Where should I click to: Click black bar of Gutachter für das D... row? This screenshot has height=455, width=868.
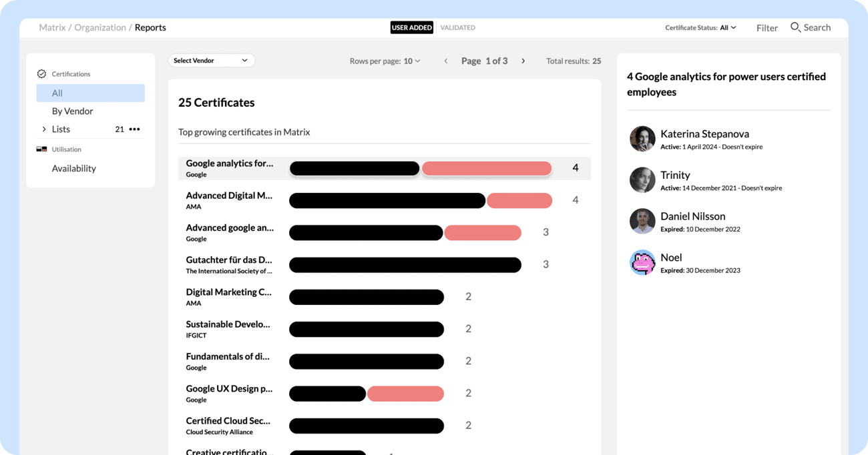click(x=405, y=265)
